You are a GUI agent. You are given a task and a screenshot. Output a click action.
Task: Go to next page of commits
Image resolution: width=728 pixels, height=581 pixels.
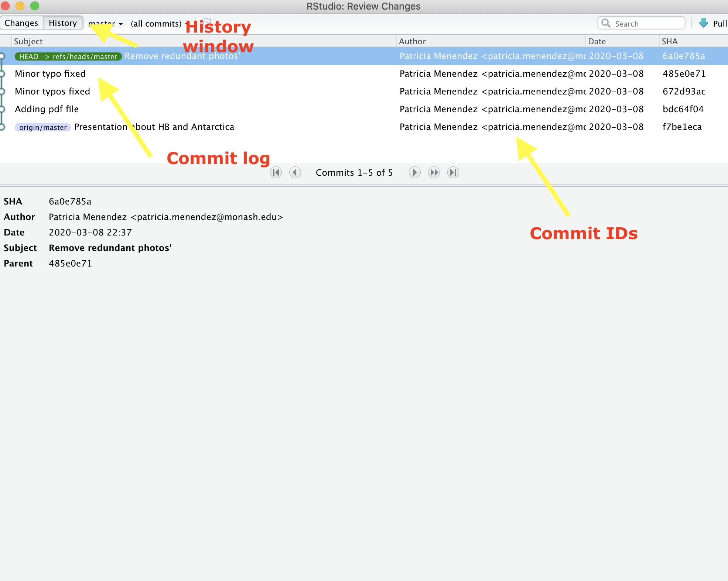point(414,172)
